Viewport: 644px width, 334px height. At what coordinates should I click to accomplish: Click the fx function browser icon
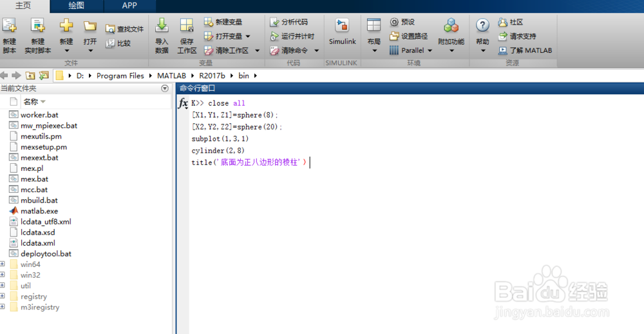(x=183, y=104)
